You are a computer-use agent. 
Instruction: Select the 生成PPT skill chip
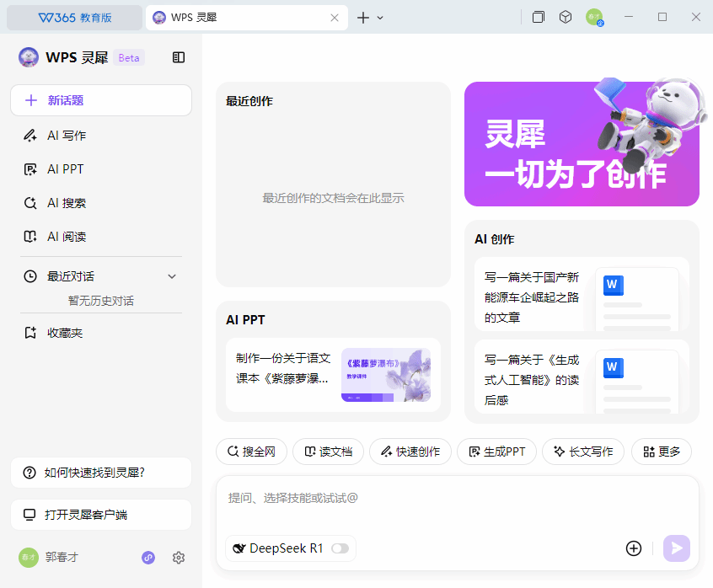[496, 452]
